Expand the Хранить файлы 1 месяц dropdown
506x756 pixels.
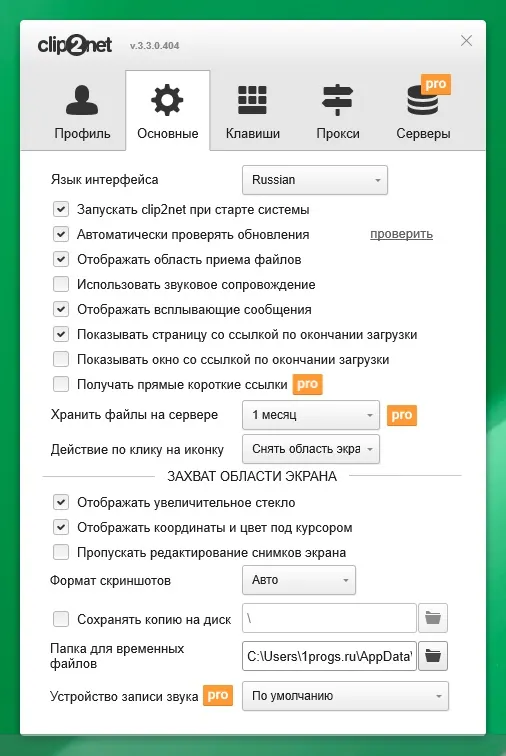tap(311, 415)
